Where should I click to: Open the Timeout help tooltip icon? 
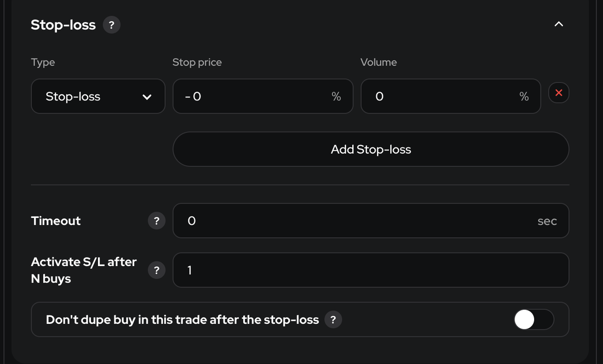coord(157,220)
